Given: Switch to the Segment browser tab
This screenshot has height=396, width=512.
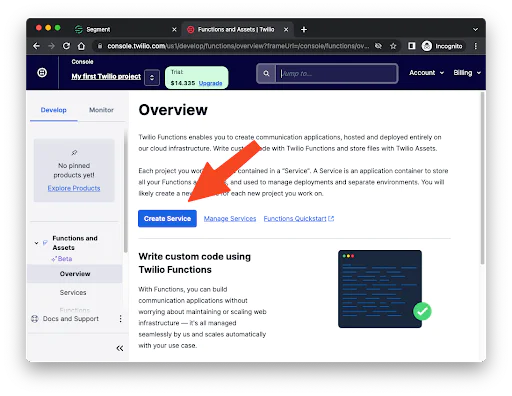Looking at the screenshot, I should 125,30.
